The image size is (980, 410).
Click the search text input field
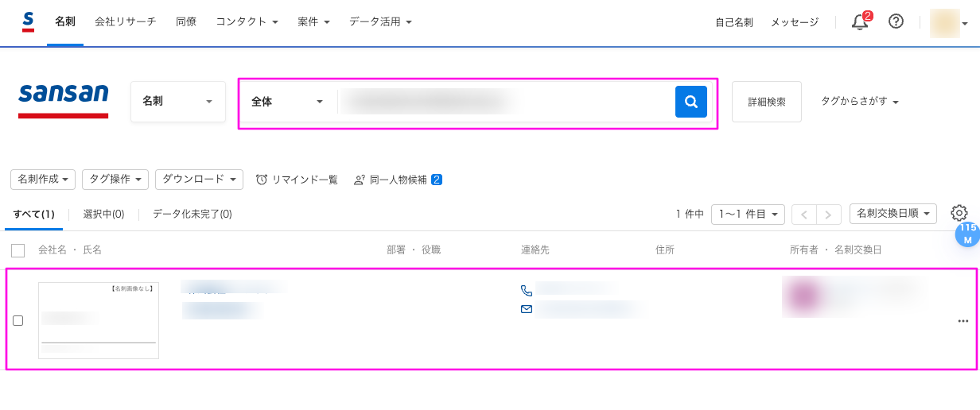click(506, 102)
